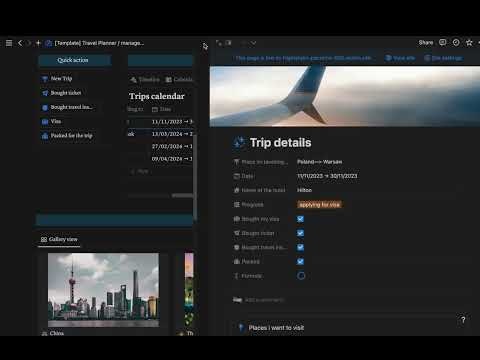Viewport: 480px width, 360px height.
Task: Click the horizontal scrollbar under Trips calendar
Action: tap(182, 196)
